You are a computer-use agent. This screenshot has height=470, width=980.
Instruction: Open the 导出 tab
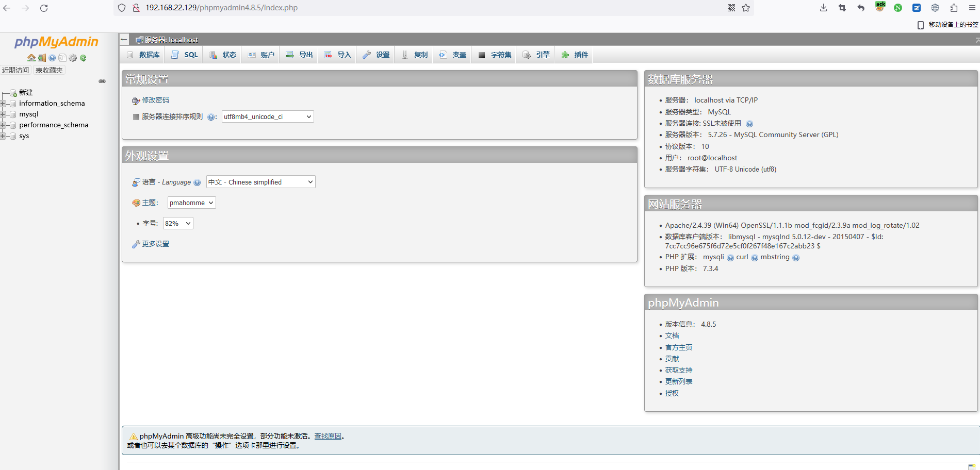click(x=299, y=55)
